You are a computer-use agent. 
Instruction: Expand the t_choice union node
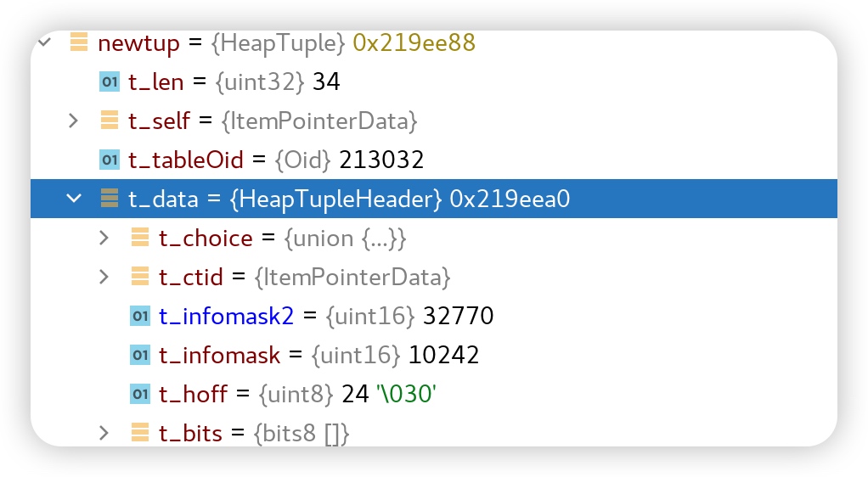pos(104,238)
